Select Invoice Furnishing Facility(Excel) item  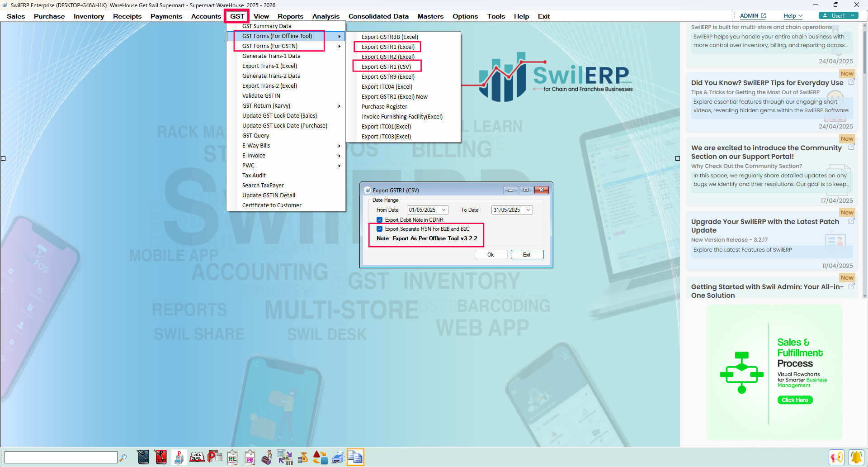click(x=402, y=117)
